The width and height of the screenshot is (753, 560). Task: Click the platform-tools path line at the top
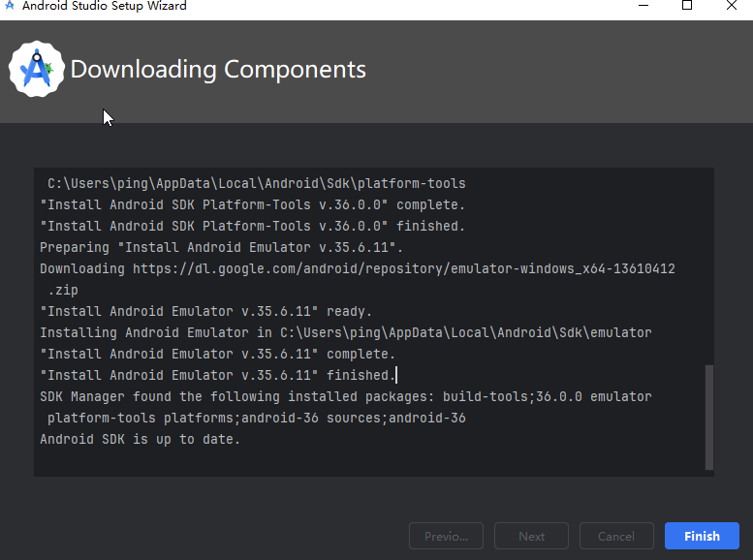(x=257, y=183)
